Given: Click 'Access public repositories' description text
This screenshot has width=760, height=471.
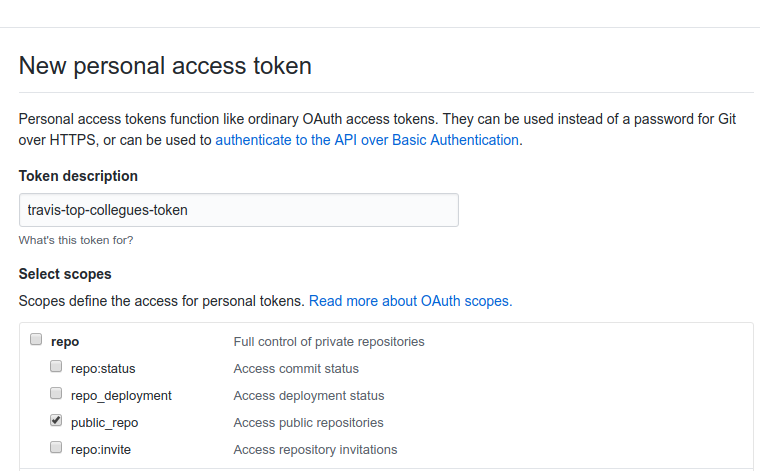Looking at the screenshot, I should (308, 423).
